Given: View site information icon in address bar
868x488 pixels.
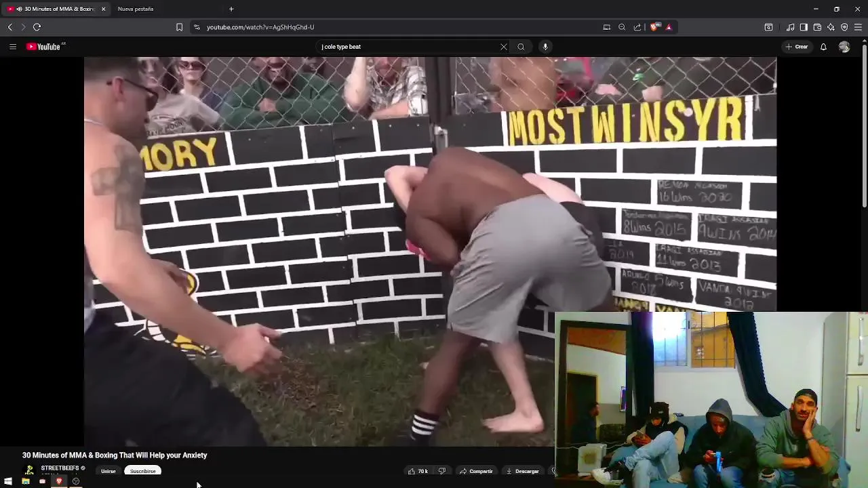Looking at the screenshot, I should click(x=197, y=27).
